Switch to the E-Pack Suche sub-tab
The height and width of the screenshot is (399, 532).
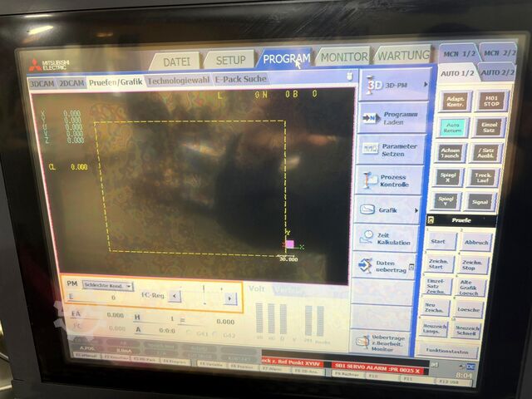point(240,79)
